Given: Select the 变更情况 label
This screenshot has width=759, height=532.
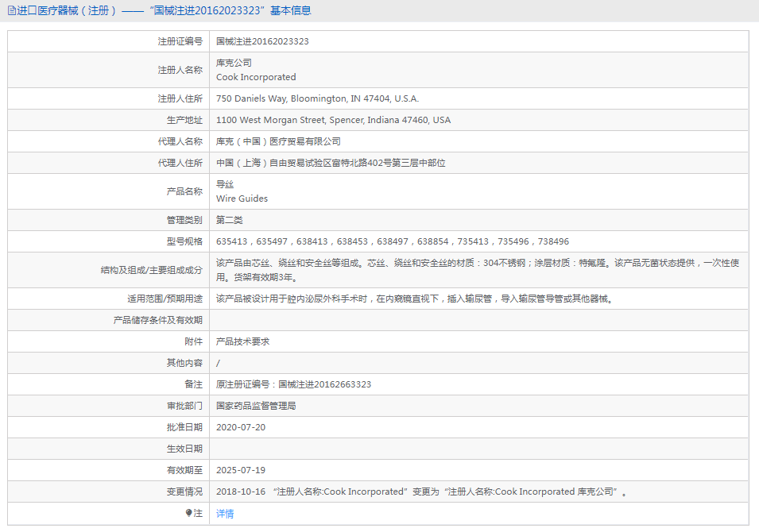Looking at the screenshot, I should [184, 492].
